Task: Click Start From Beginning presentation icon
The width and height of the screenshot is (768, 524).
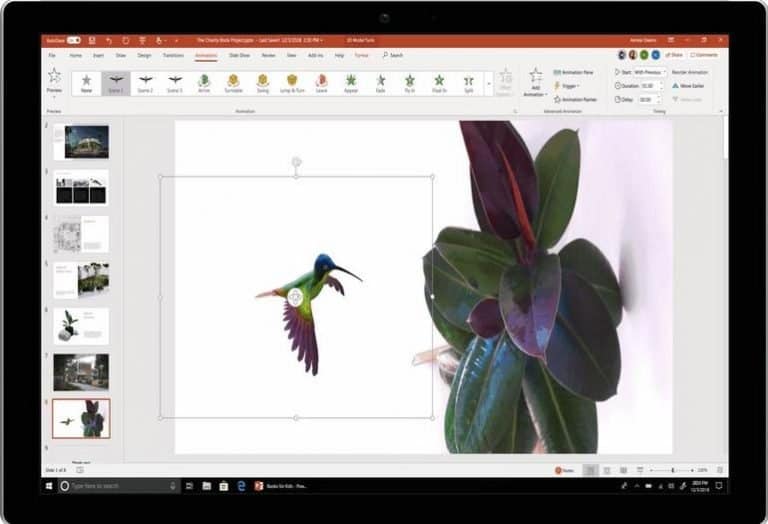Action: (142, 40)
